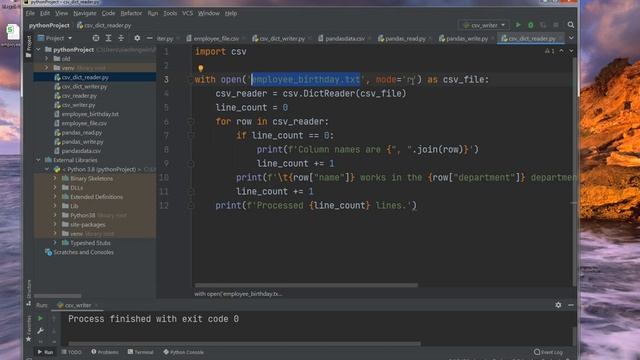
Task: Select pandas_write.py in the project tree
Action: (82, 142)
